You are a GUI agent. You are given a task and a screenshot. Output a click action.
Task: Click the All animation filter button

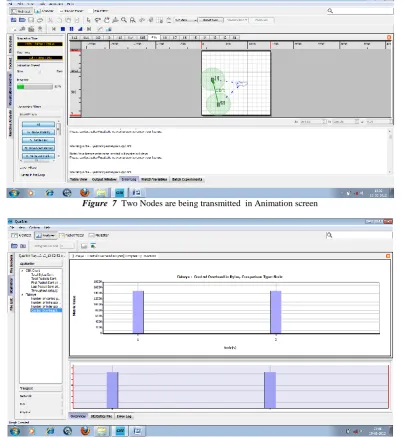38,124
